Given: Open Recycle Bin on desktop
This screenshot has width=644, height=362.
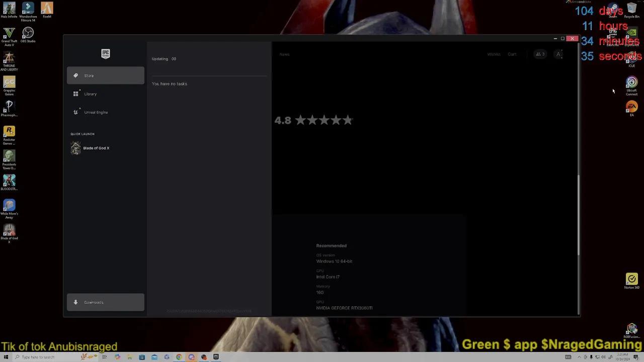Looking at the screenshot, I should pyautogui.click(x=632, y=11).
